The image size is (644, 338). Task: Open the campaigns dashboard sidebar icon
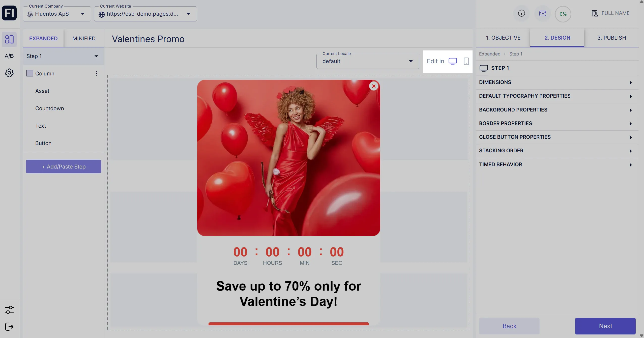coord(9,39)
